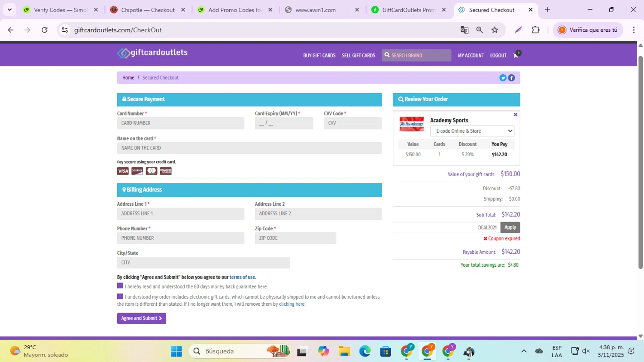Open the terms of use link

(243, 277)
